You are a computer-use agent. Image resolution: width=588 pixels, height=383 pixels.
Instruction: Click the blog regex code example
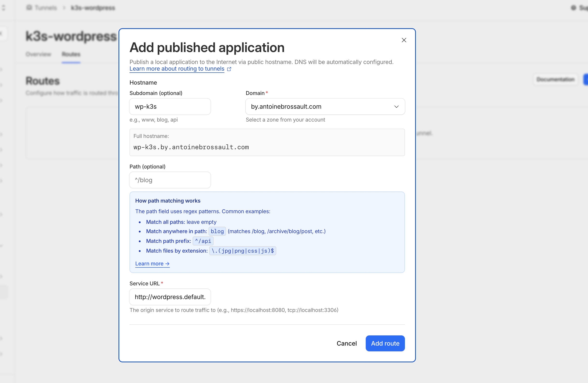click(x=217, y=231)
